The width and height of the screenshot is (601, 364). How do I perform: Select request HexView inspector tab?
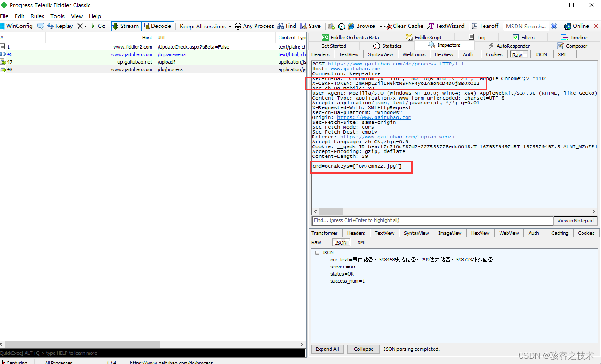click(444, 54)
